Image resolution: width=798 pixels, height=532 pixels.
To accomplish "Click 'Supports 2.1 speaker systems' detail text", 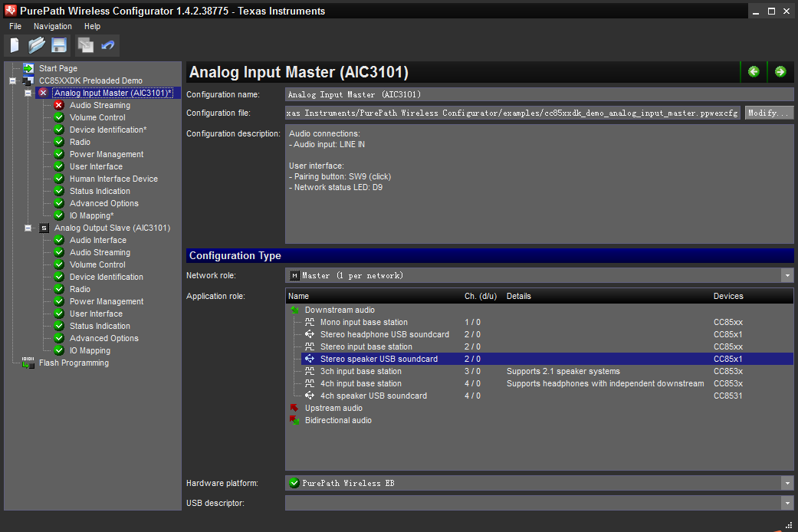I will click(563, 371).
